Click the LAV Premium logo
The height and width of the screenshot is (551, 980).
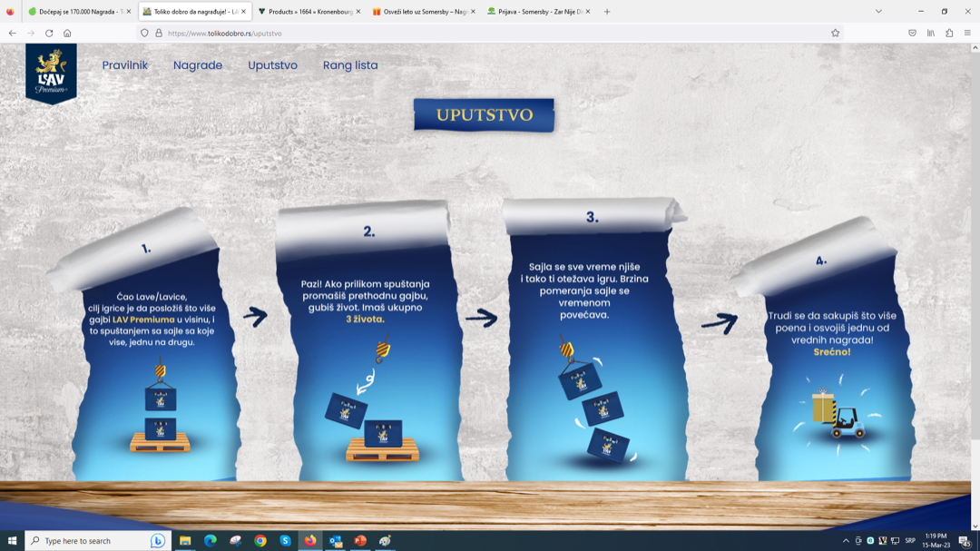[x=51, y=73]
